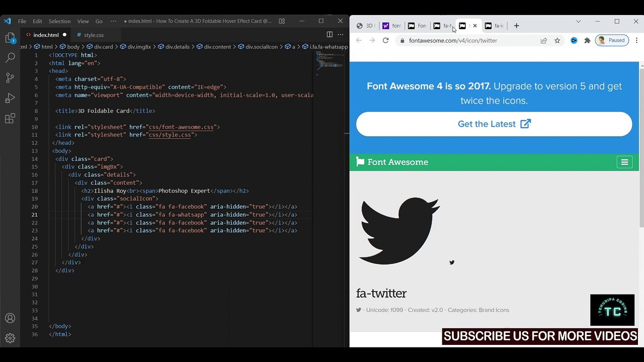Open the View menu

[84, 21]
